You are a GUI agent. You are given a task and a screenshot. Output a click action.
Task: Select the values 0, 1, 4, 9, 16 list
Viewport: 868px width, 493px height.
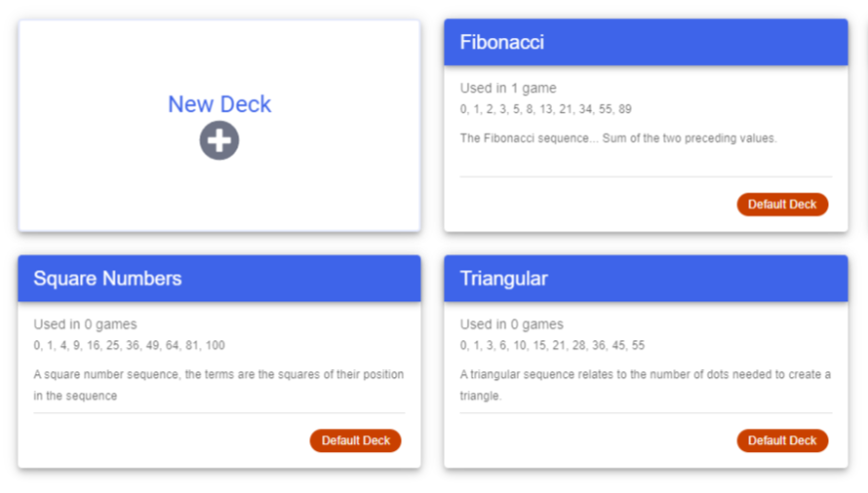[x=129, y=345]
